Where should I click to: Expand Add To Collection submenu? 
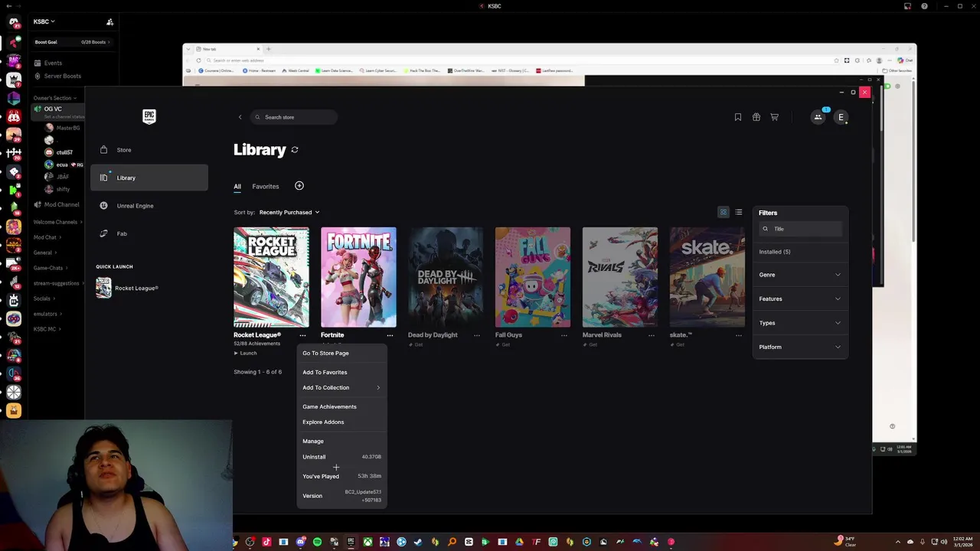click(x=341, y=388)
